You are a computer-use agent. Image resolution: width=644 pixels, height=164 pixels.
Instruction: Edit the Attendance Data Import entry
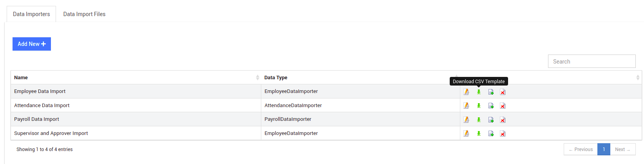coord(466,106)
